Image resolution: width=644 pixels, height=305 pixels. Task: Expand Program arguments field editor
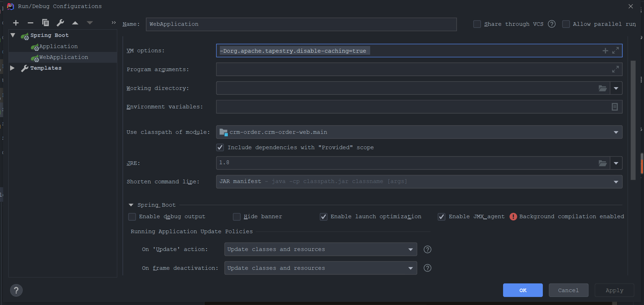click(616, 69)
